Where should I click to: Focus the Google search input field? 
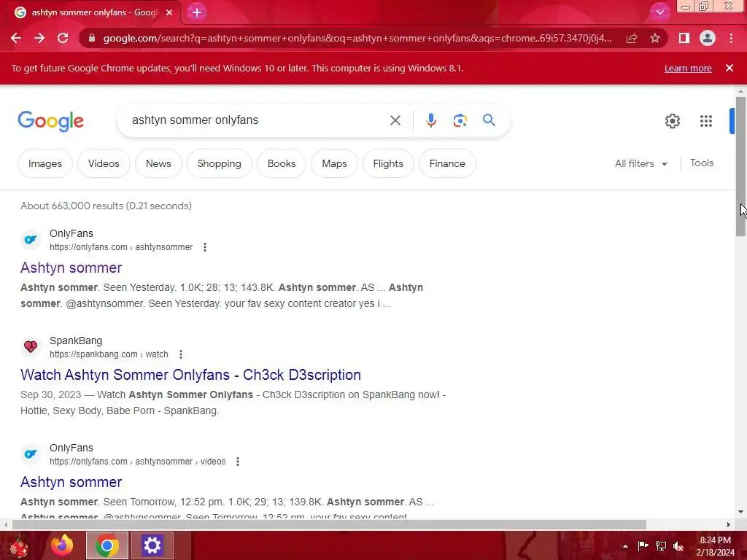tap(258, 120)
